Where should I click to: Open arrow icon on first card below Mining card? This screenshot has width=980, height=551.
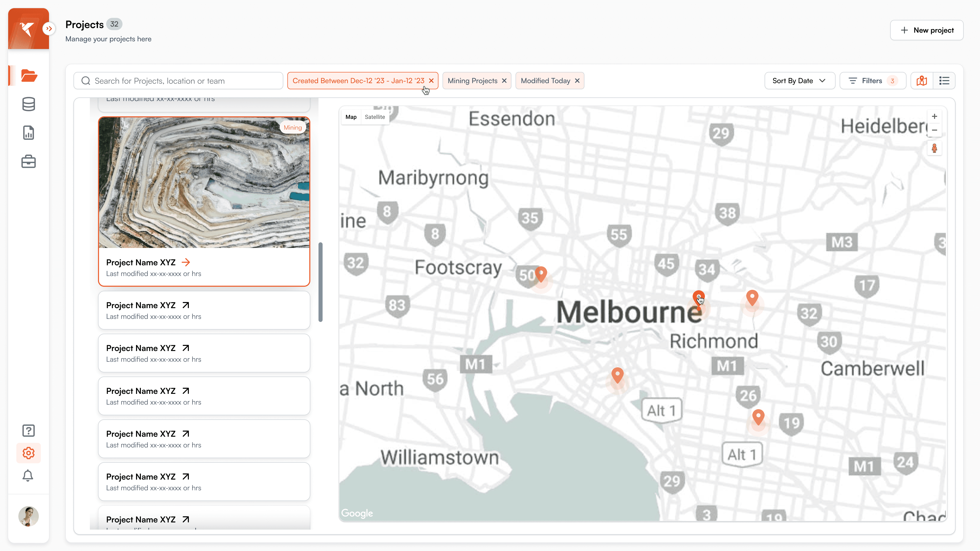point(186,305)
